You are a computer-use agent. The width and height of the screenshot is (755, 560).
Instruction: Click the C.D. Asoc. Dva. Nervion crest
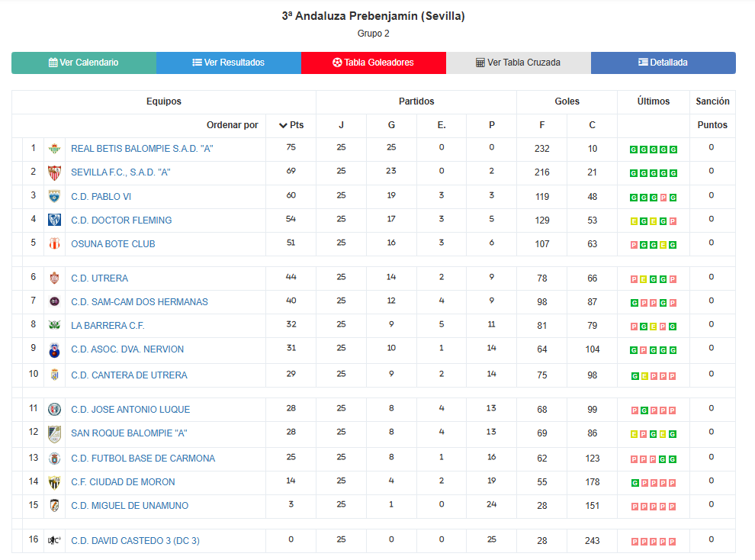(x=54, y=350)
